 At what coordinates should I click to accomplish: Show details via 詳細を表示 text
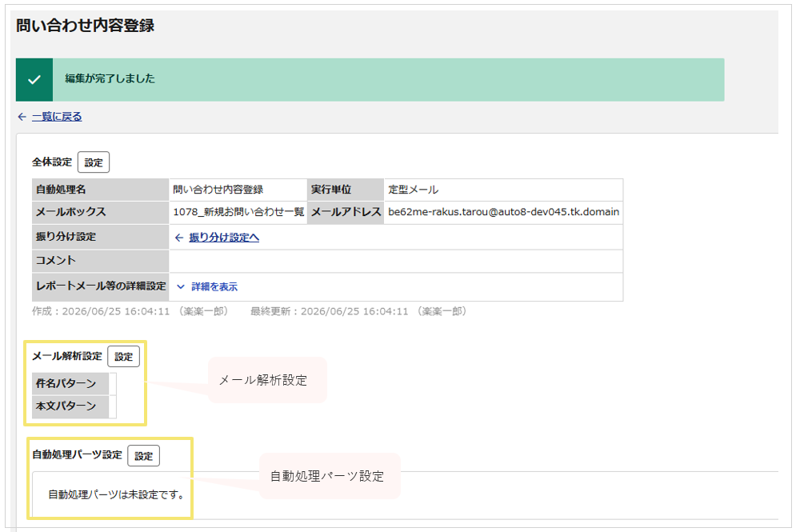[214, 287]
